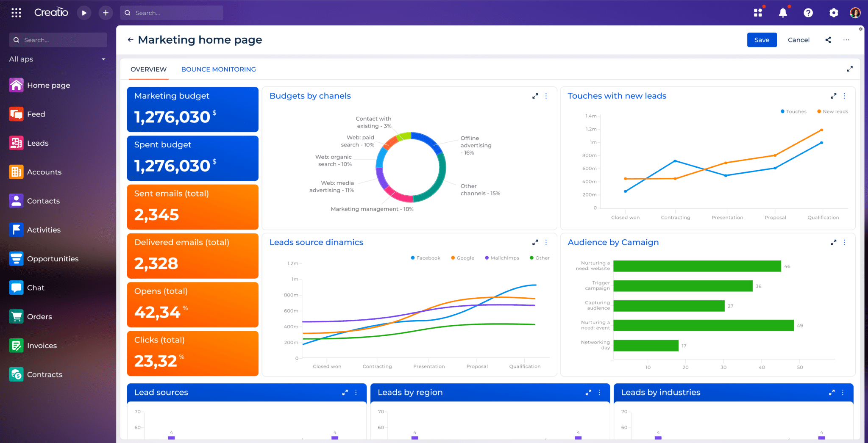868x443 pixels.
Task: Click the play button in top bar
Action: [x=84, y=13]
